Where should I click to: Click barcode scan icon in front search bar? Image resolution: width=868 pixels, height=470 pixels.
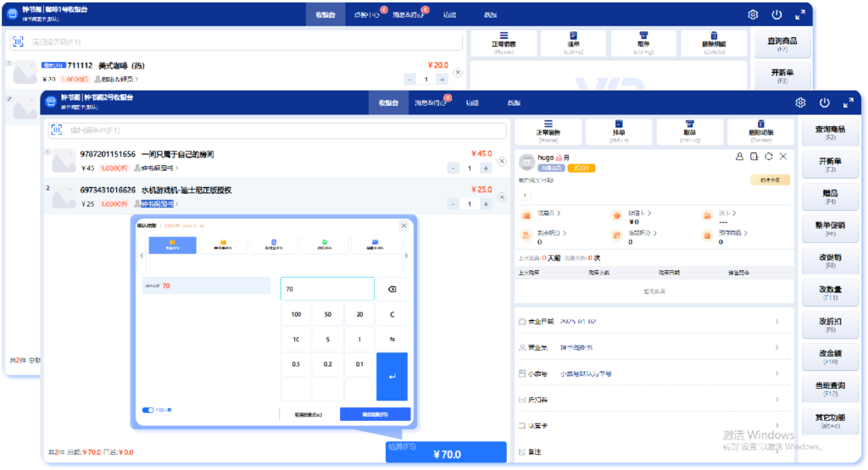(57, 130)
